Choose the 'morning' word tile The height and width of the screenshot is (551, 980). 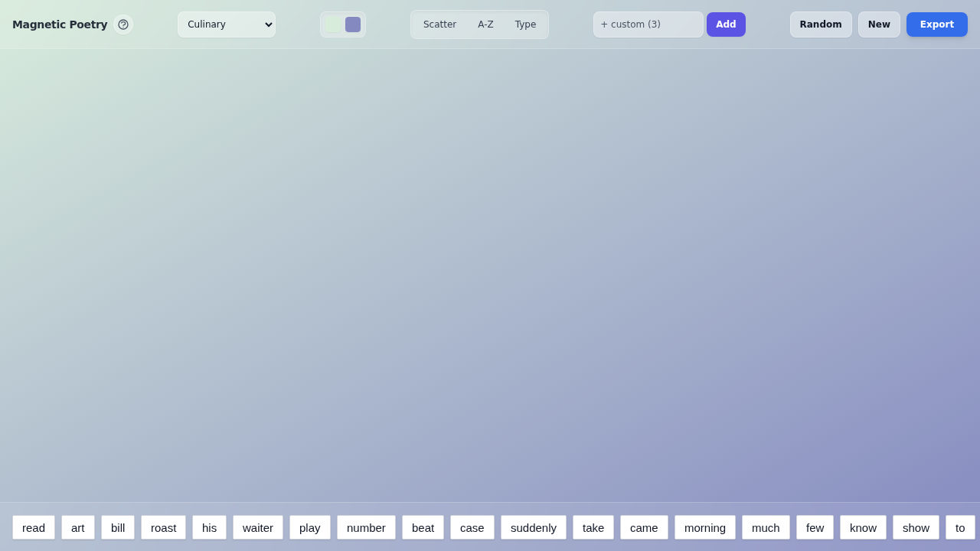click(x=705, y=527)
